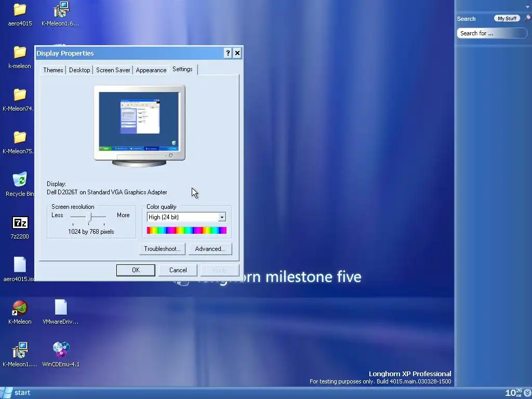Select the aero4015.iso file icon
532x399 pixels.
click(20, 264)
